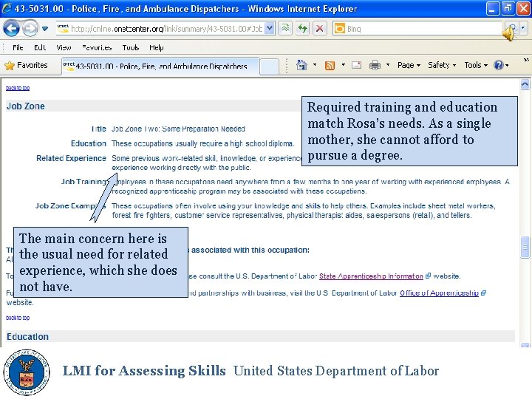
Task: Select the Police, Fire, and Ambulance Dispatchers tab
Action: (160, 66)
